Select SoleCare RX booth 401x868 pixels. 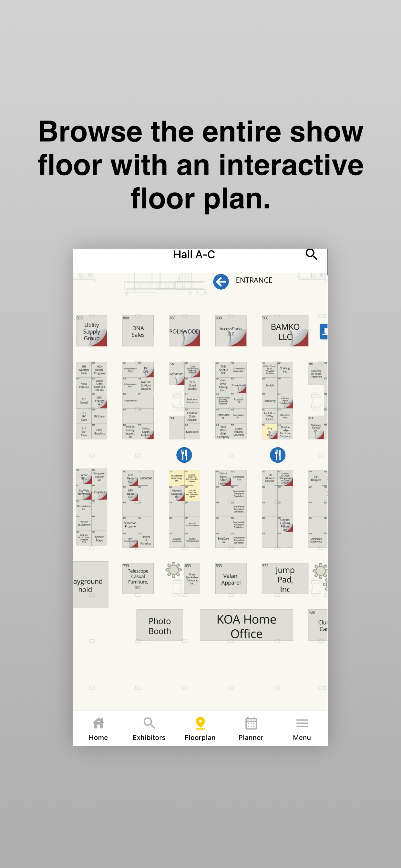click(223, 540)
